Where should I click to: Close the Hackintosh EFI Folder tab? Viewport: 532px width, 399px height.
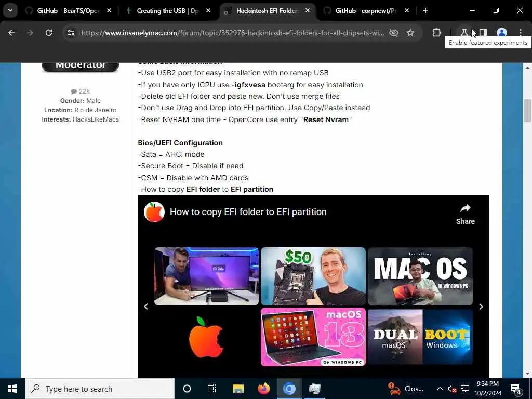tap(308, 11)
